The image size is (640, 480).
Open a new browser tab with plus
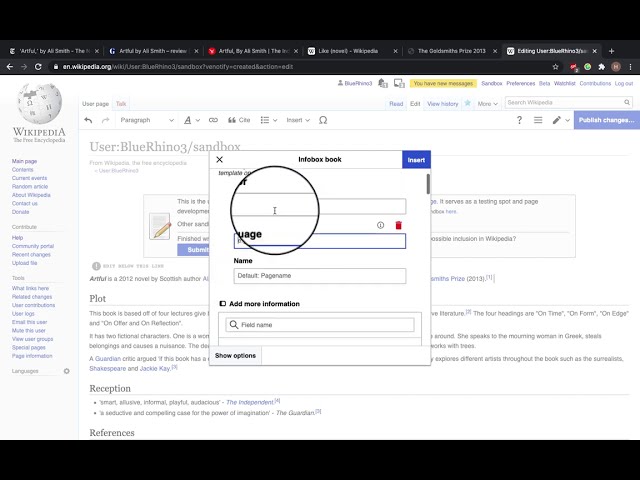pyautogui.click(x=611, y=51)
